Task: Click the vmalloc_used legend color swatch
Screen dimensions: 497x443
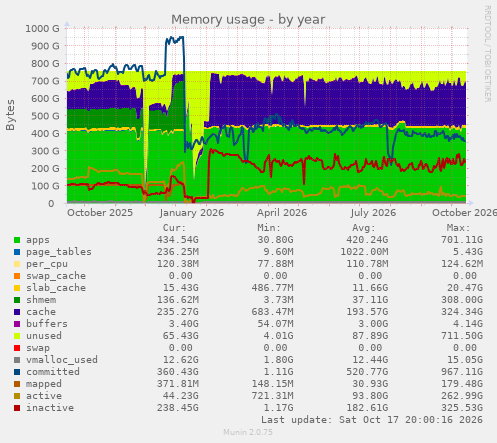Action: click(x=17, y=360)
